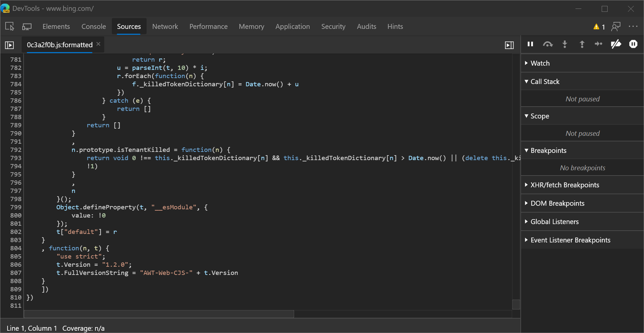Click line number 799 in gutter
Screen dimensions: 644x333
[x=16, y=207]
